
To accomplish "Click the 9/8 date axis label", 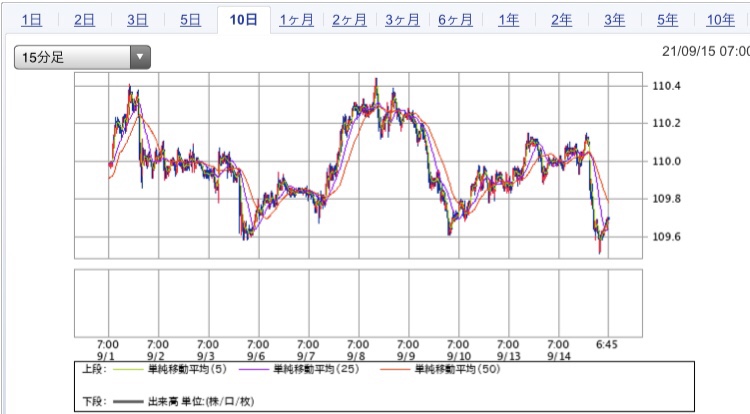I will coord(356,356).
